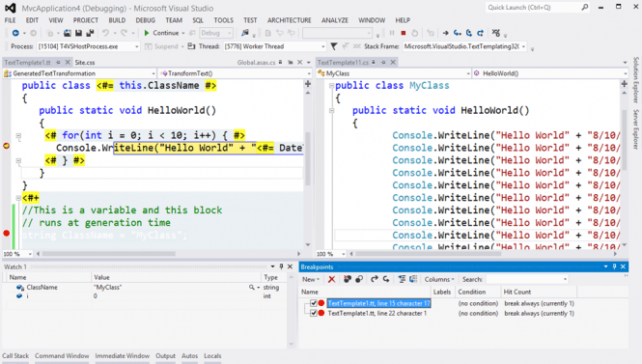Open the Thread dropdown list

(323, 46)
